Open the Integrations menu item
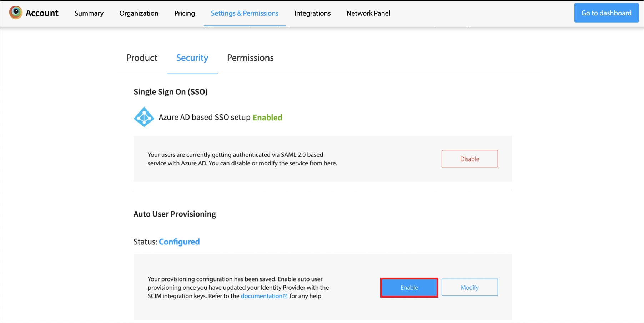 point(312,13)
